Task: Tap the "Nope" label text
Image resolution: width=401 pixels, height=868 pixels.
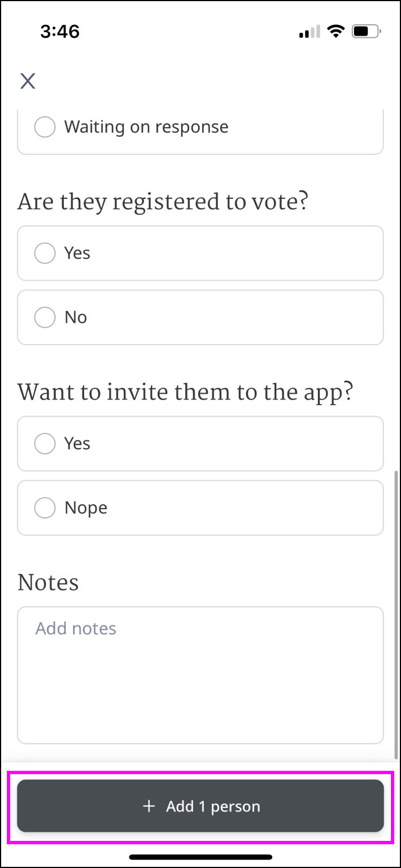Action: click(x=86, y=507)
